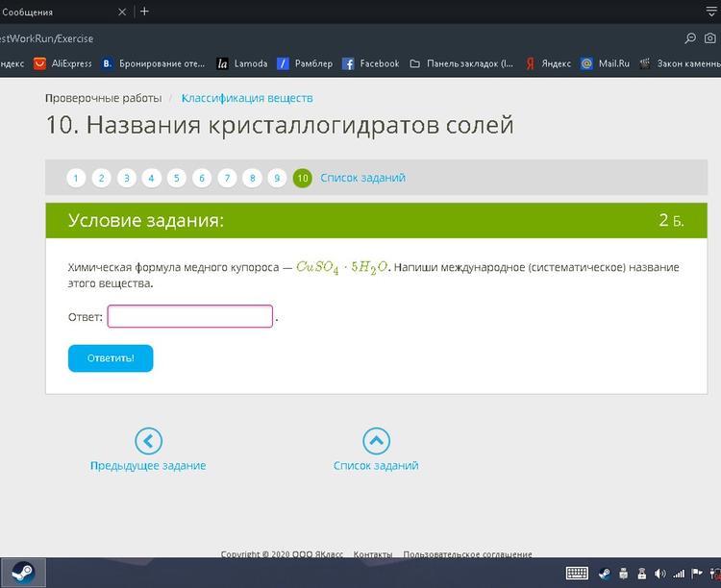Go to task number 1
Viewport: 721px width, 588px height.
[x=76, y=178]
